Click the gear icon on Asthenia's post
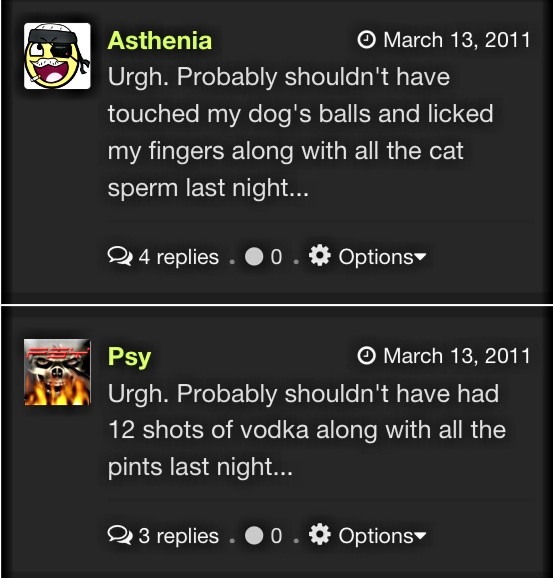 tap(319, 255)
